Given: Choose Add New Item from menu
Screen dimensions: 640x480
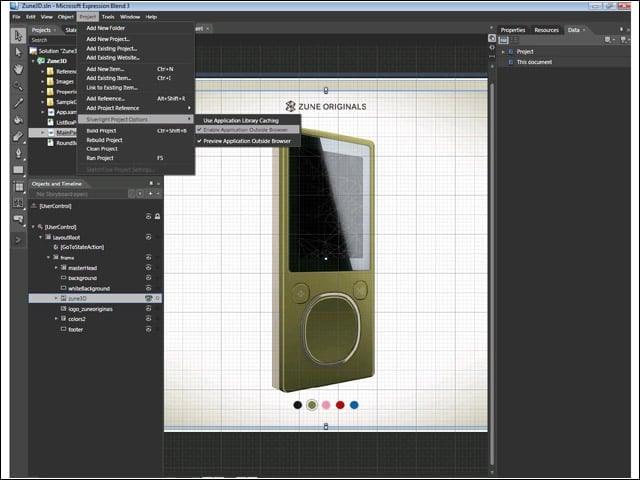Looking at the screenshot, I should (x=136, y=69).
